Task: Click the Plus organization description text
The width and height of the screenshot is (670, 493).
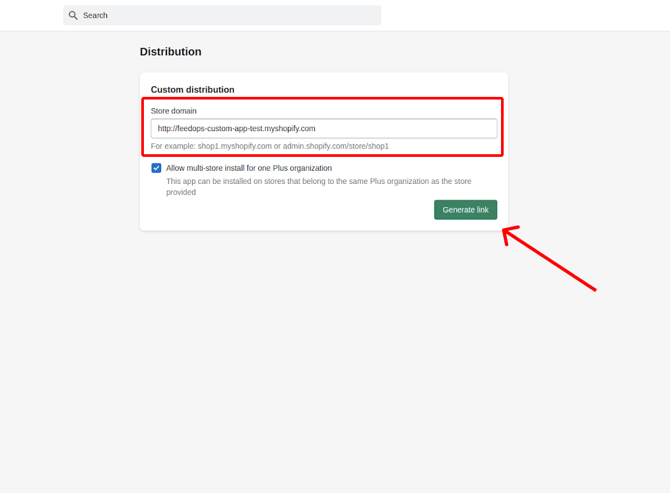Action: pos(318,181)
